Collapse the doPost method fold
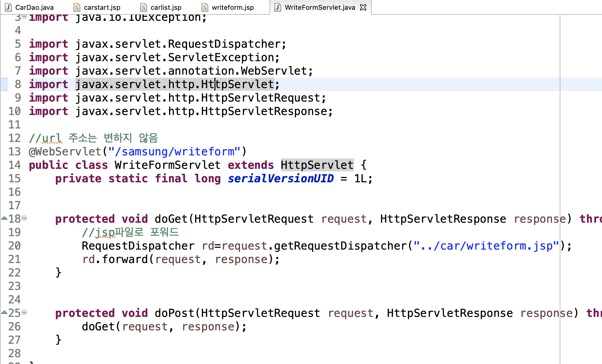 (x=24, y=312)
